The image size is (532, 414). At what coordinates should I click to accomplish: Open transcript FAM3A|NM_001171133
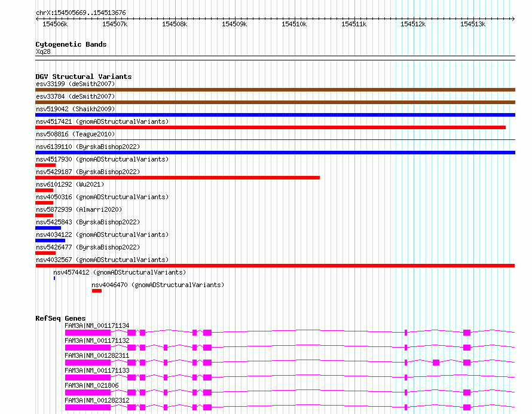pyautogui.click(x=97, y=370)
